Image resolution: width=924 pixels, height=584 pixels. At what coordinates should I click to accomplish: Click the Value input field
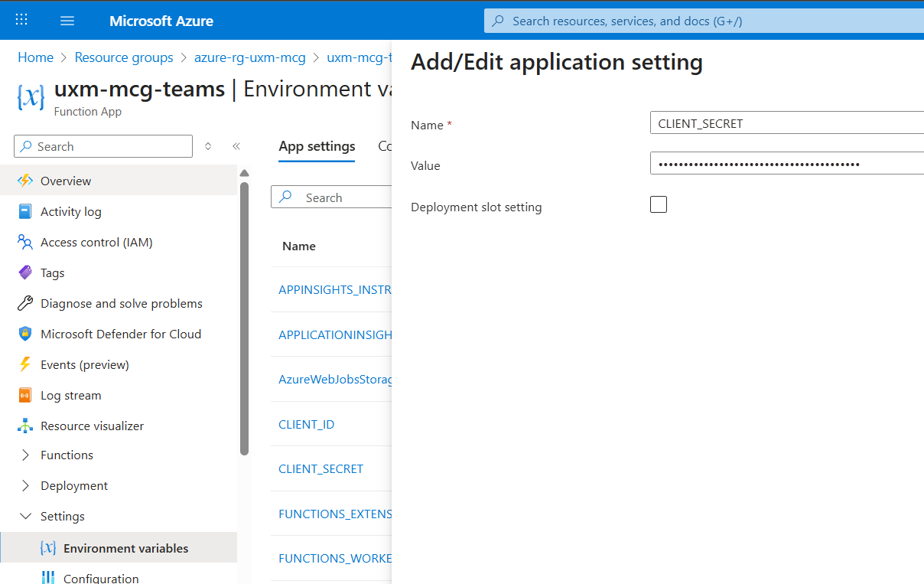tap(788, 164)
